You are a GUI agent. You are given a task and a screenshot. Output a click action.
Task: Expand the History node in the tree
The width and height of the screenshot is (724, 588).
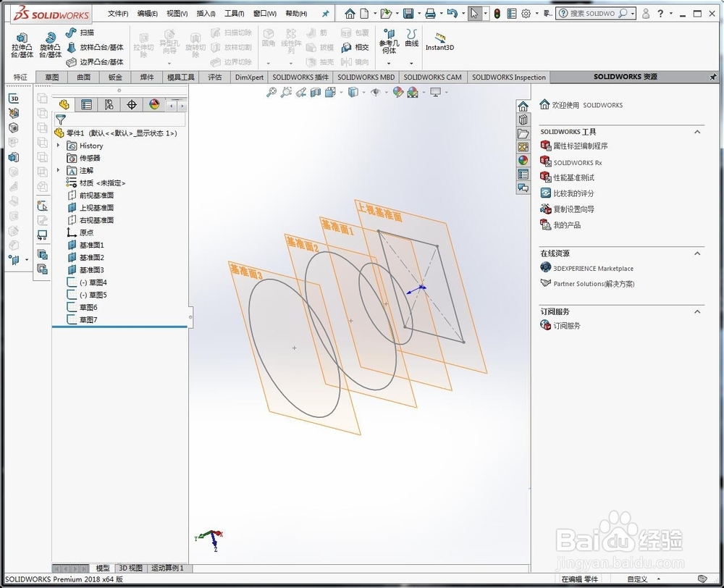click(58, 145)
